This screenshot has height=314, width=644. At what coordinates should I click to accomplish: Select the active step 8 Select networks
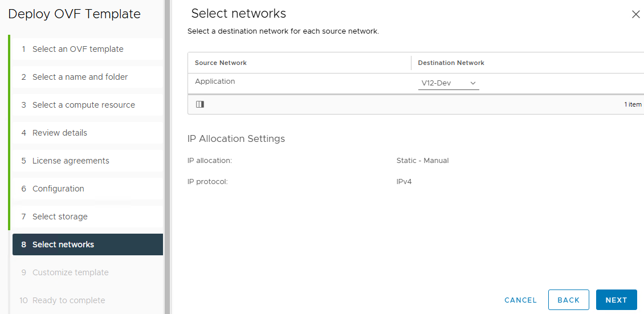click(63, 244)
